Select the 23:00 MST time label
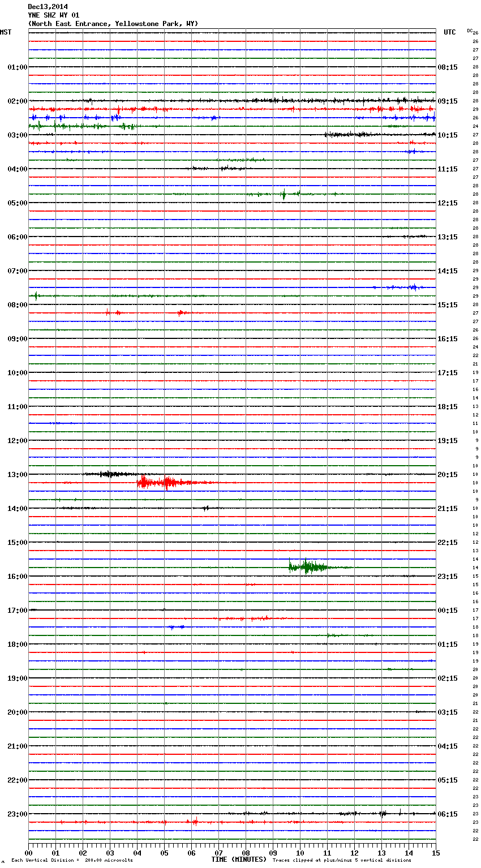 (18, 814)
